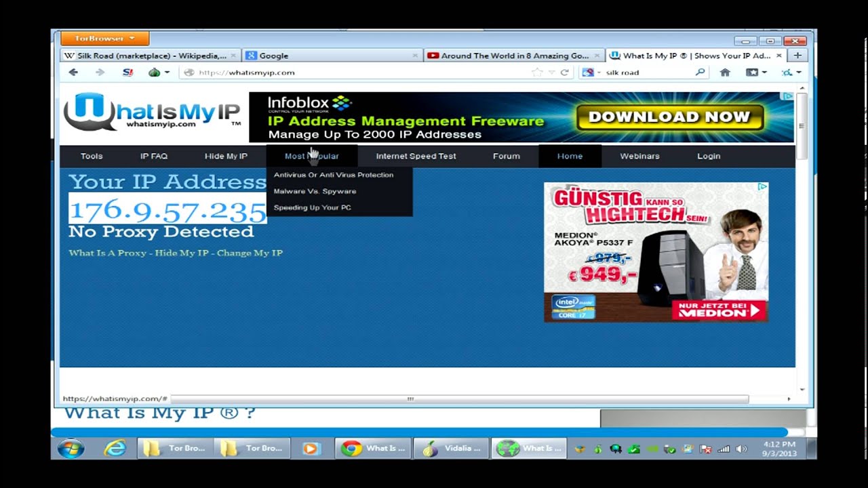Select the What Is My IP tab

pos(696,56)
